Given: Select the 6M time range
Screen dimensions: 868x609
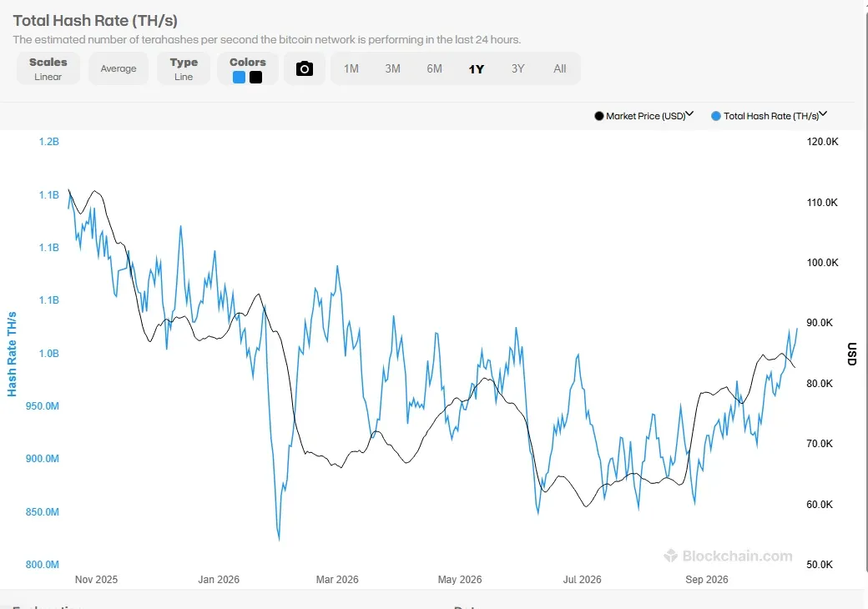Looking at the screenshot, I should coord(434,68).
